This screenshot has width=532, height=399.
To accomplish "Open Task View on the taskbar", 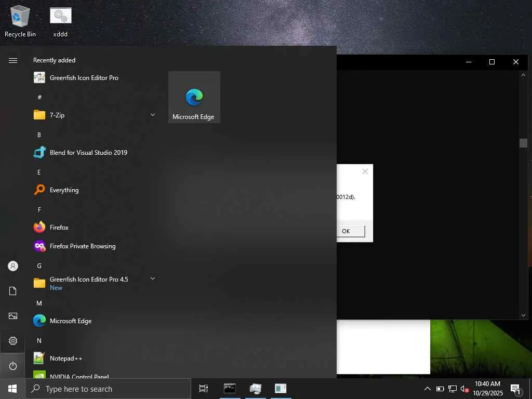I will pyautogui.click(x=204, y=389).
